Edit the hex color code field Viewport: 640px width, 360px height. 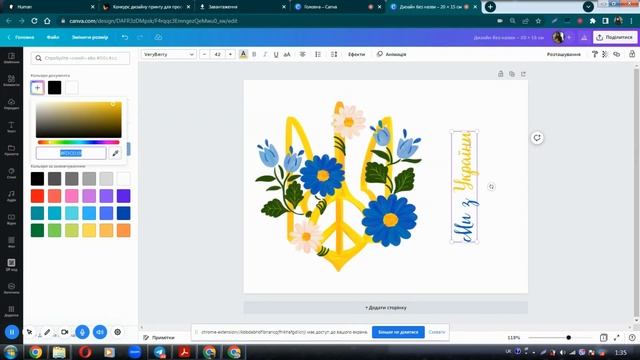point(71,153)
